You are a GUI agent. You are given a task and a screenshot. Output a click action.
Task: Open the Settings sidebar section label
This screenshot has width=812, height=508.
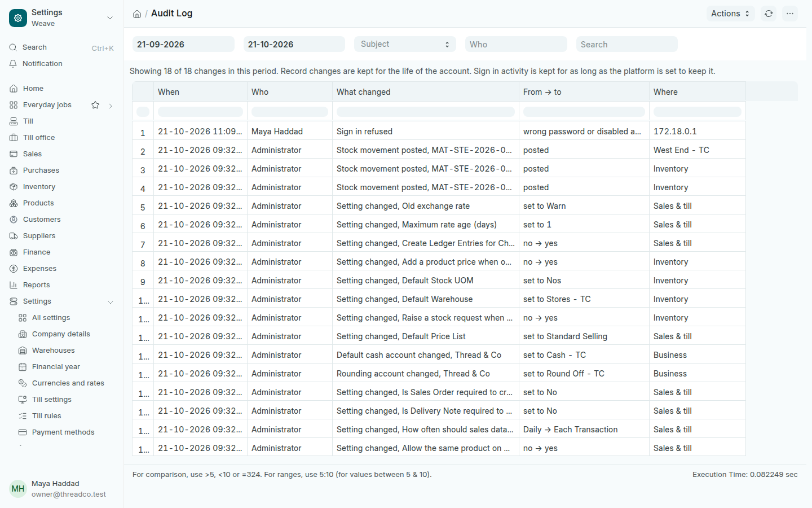pos(37,301)
